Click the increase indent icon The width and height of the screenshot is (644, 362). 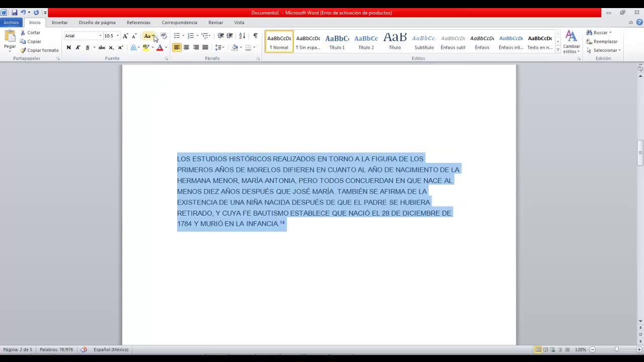tap(230, 36)
